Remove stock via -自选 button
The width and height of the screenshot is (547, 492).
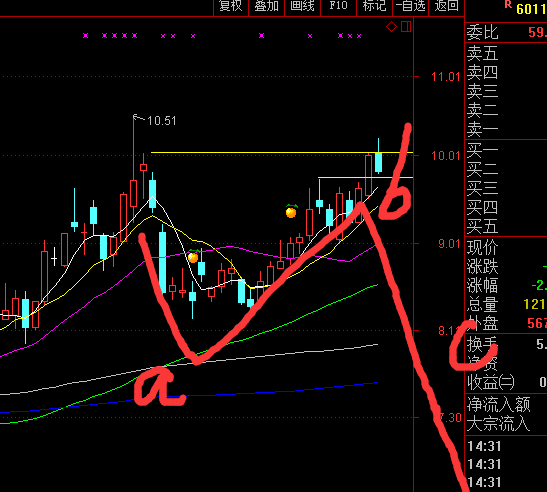point(411,7)
